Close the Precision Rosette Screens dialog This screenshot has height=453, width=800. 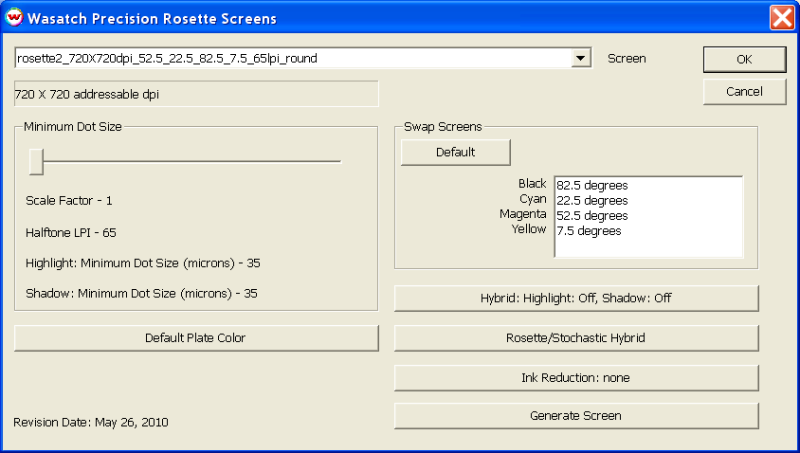(x=782, y=18)
